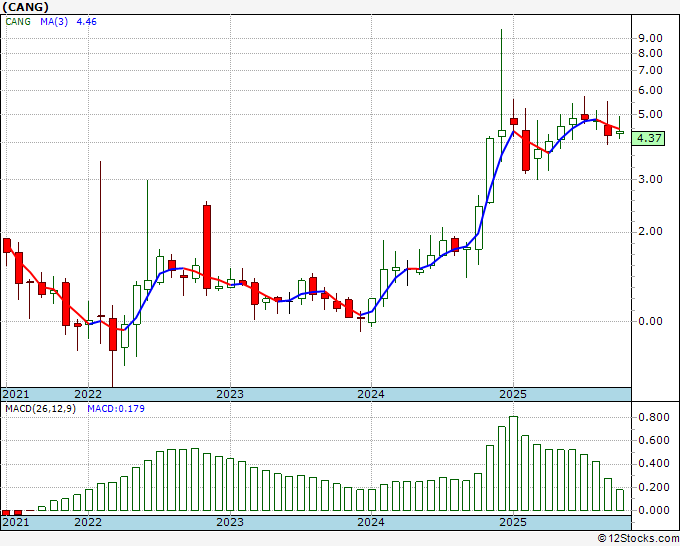Click the 9.00 price axis label
Screen dimensions: 680x546
651,39
